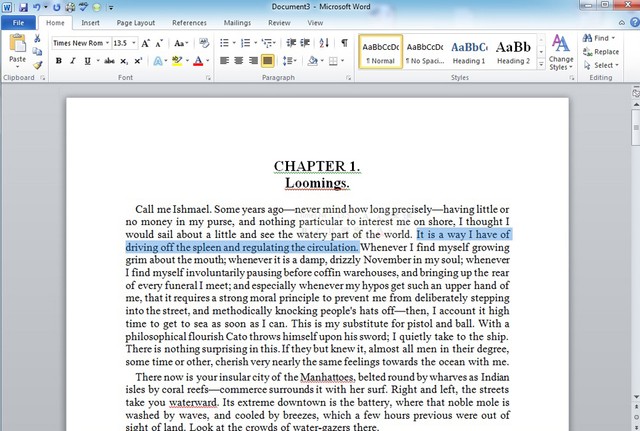
Task: Click the red Font Color swatch
Action: click(198, 61)
